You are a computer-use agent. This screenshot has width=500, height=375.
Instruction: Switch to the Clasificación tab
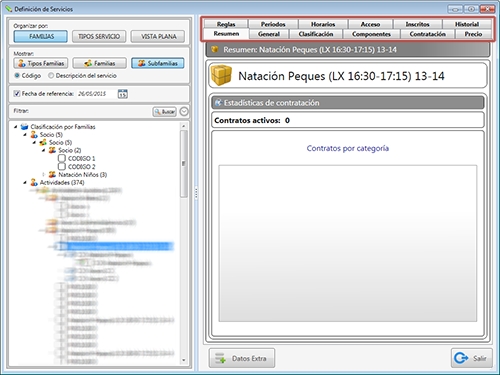coord(316,34)
